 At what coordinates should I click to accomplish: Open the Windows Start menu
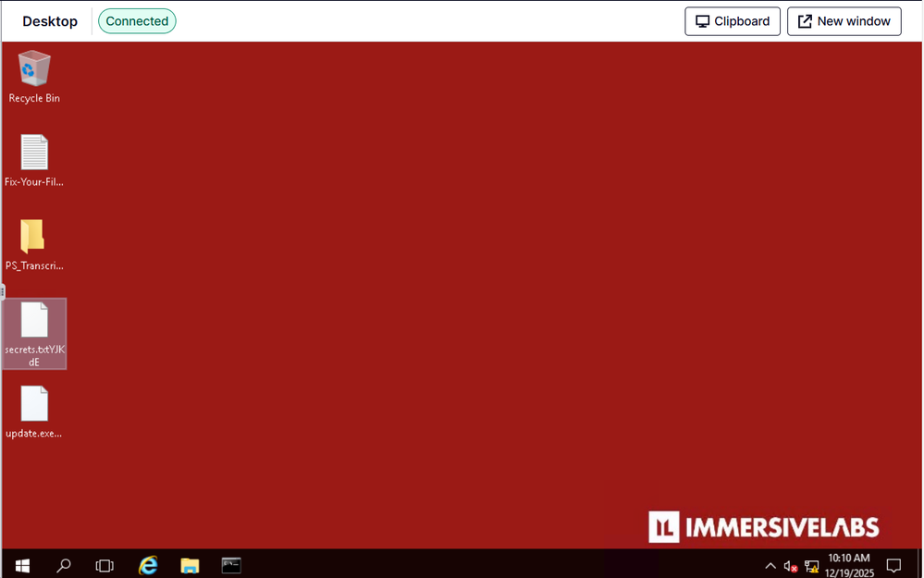click(x=22, y=565)
